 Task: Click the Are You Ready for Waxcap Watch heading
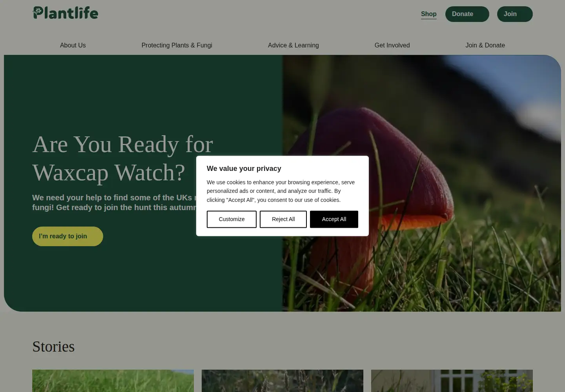[122, 158]
